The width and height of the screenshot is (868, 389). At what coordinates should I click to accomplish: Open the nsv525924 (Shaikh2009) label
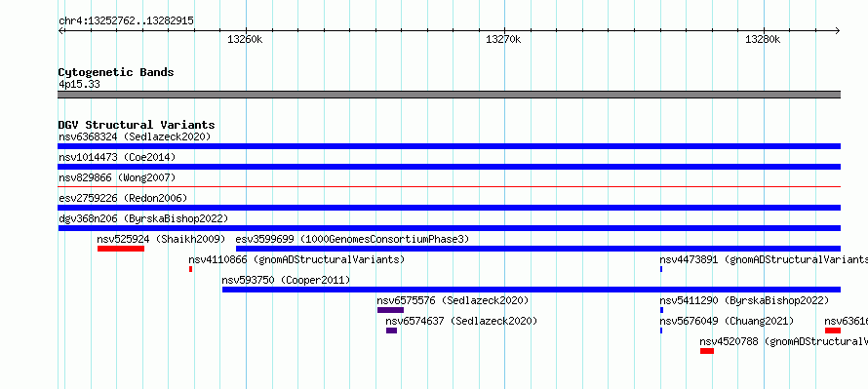[x=161, y=239]
